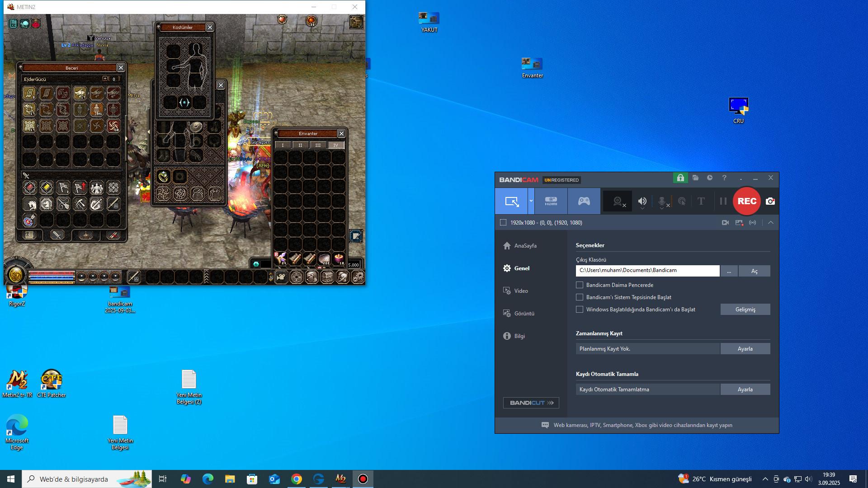Click the red spiral G8 skill icon
The height and width of the screenshot is (488, 868).
113,126
